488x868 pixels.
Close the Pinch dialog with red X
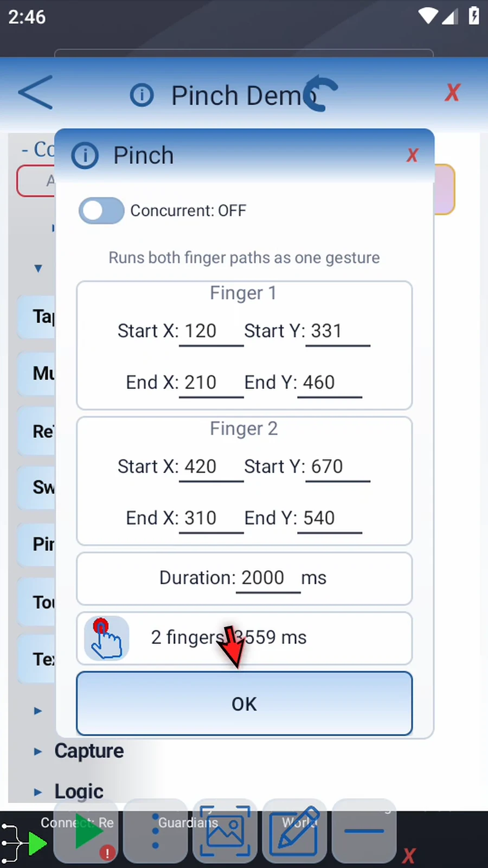pos(412,155)
